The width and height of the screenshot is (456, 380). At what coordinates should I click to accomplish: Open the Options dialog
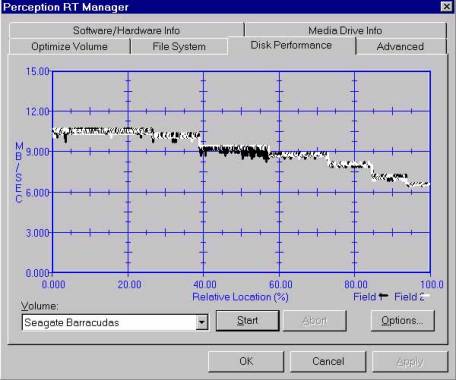402,320
